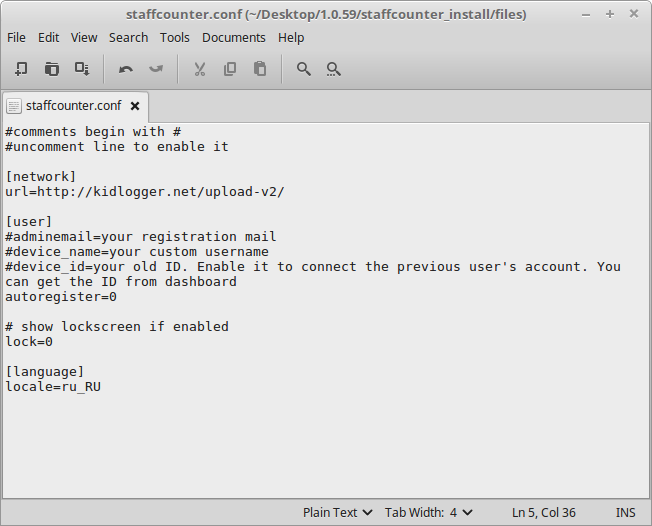Image resolution: width=652 pixels, height=526 pixels.
Task: Open the Tab Width dropdown
Action: click(x=428, y=513)
